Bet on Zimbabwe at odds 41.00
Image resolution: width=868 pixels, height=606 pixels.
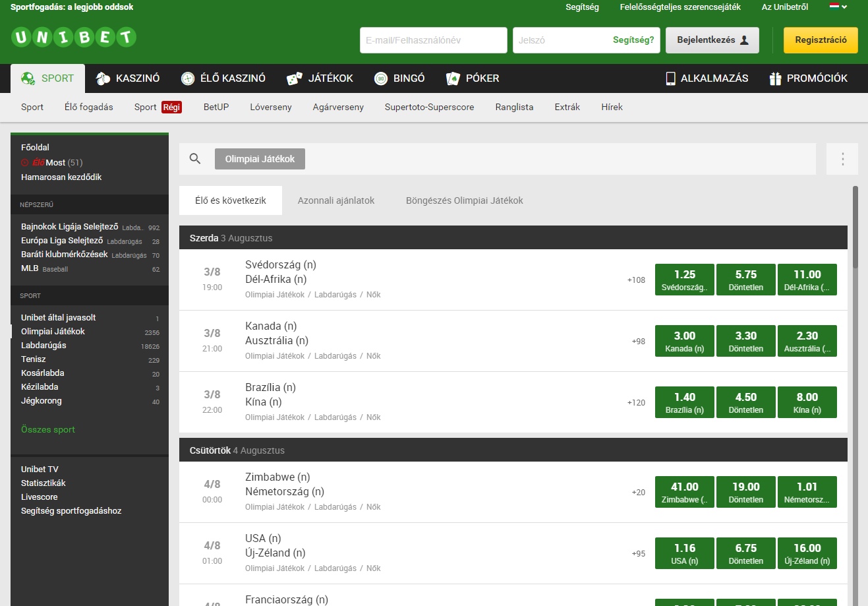685,492
